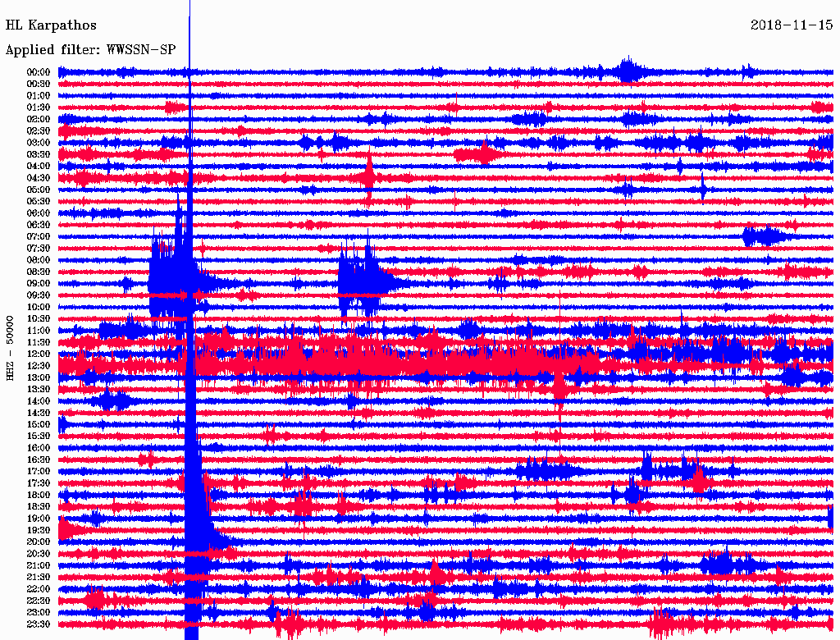Click the HL Karpathos station title
Image resolution: width=840 pixels, height=640 pixels.
click(x=51, y=25)
